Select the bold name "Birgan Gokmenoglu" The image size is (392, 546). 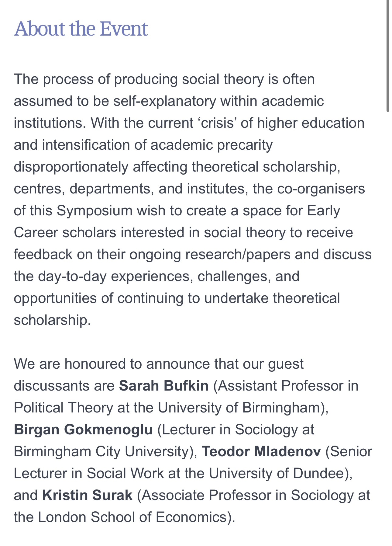83,429
